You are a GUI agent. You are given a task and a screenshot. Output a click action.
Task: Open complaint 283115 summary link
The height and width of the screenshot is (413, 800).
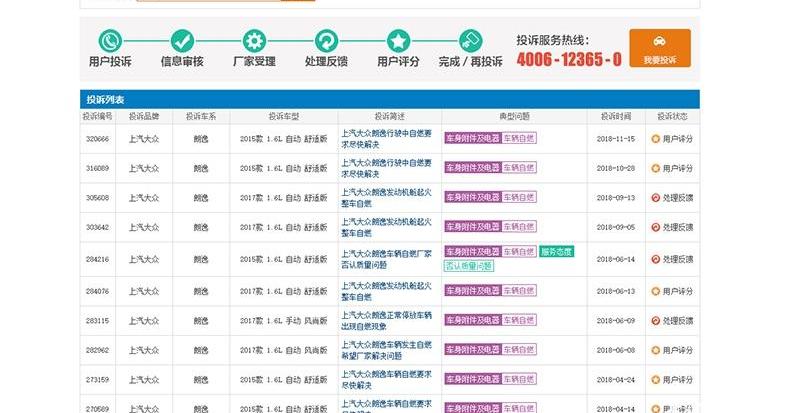pyautogui.click(x=387, y=321)
